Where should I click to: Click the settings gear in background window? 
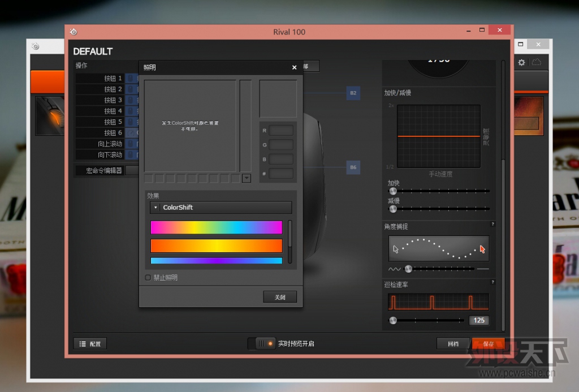(521, 62)
